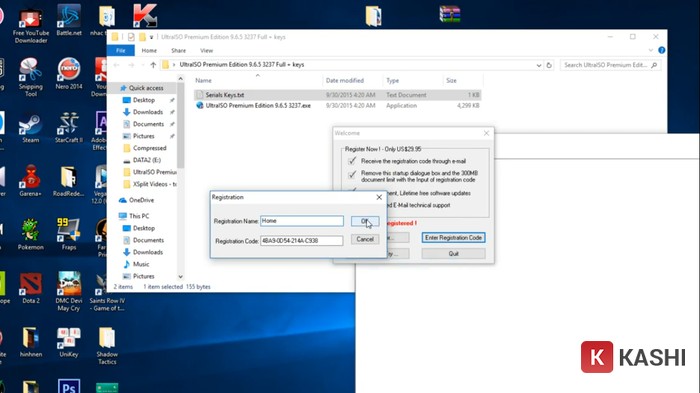
Task: Launch Garena+ desktop shortcut
Action: 30,181
